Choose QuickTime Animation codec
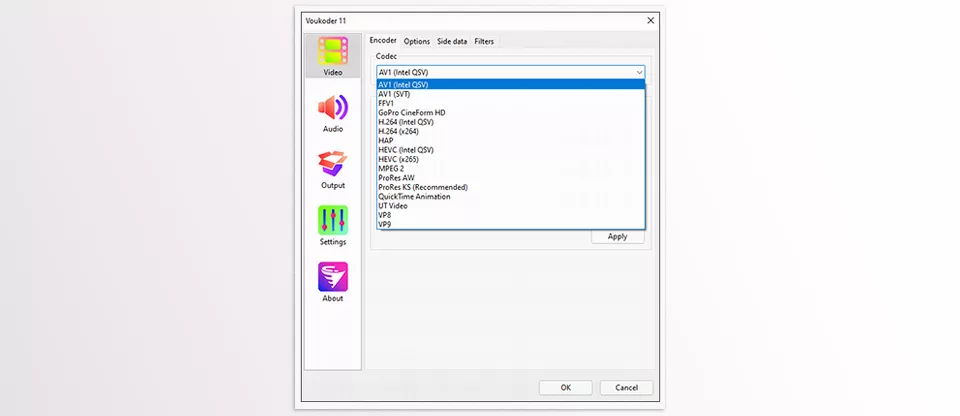This screenshot has height=416, width=960. [x=511, y=197]
